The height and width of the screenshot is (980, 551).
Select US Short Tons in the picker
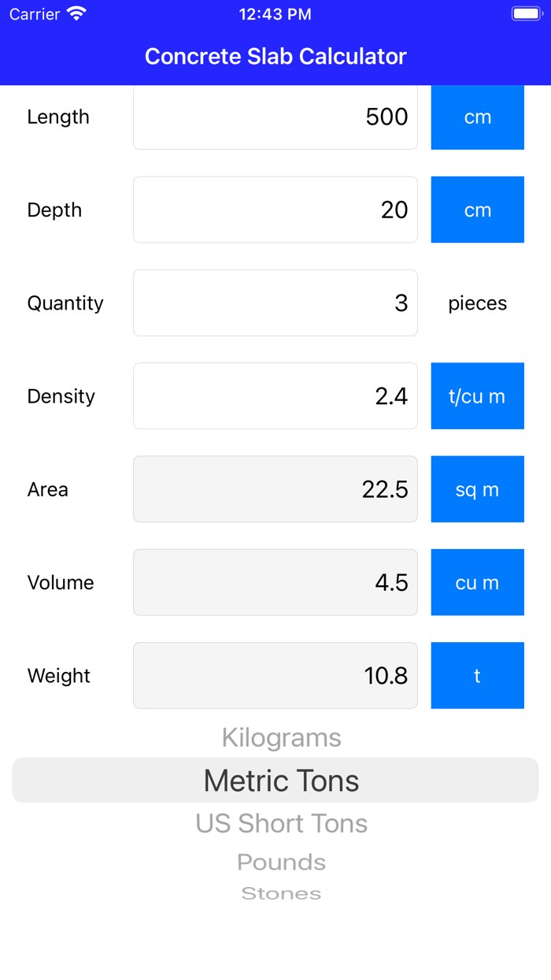click(281, 822)
